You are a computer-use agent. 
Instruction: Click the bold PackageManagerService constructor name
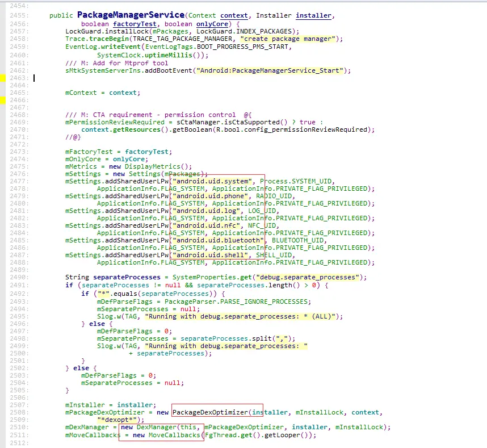(x=131, y=15)
